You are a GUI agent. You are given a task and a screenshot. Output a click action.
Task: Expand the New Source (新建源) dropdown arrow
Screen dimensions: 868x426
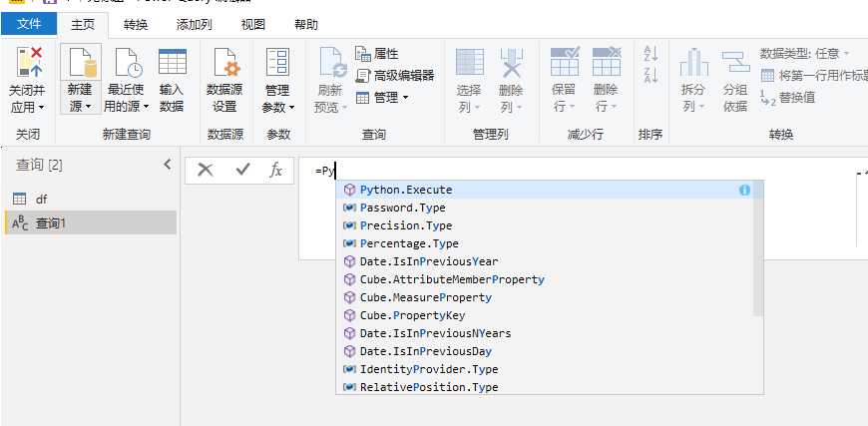point(89,107)
